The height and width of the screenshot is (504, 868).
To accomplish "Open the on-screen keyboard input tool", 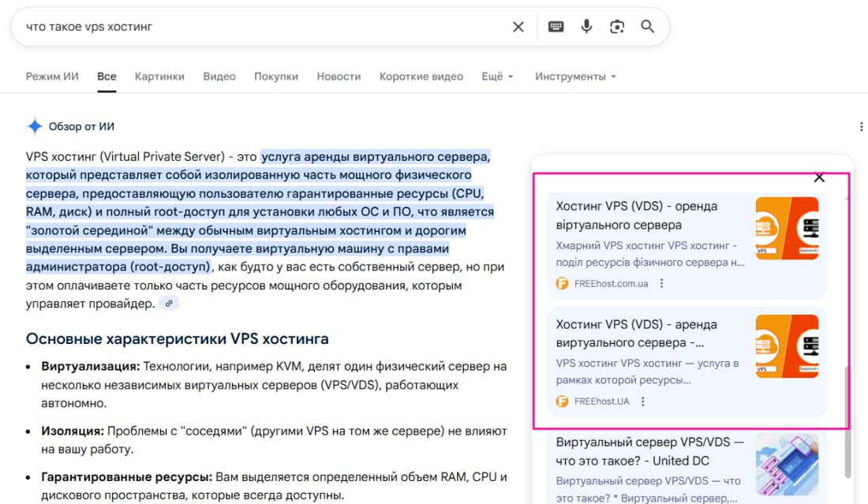I will tap(556, 27).
